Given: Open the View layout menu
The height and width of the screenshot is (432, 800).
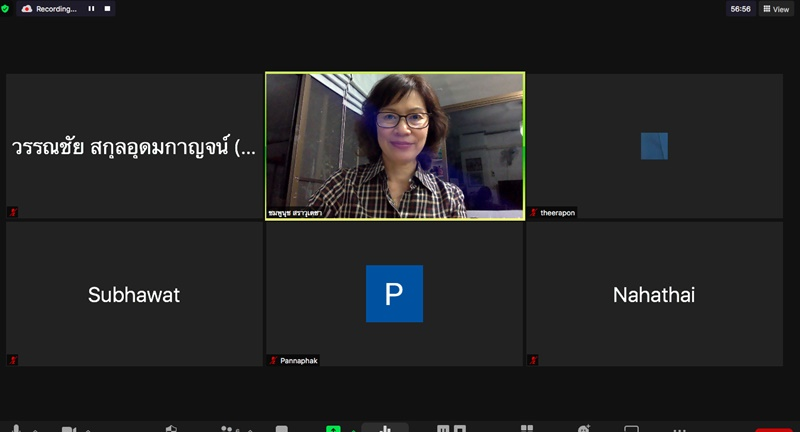Looking at the screenshot, I should tap(776, 9).
